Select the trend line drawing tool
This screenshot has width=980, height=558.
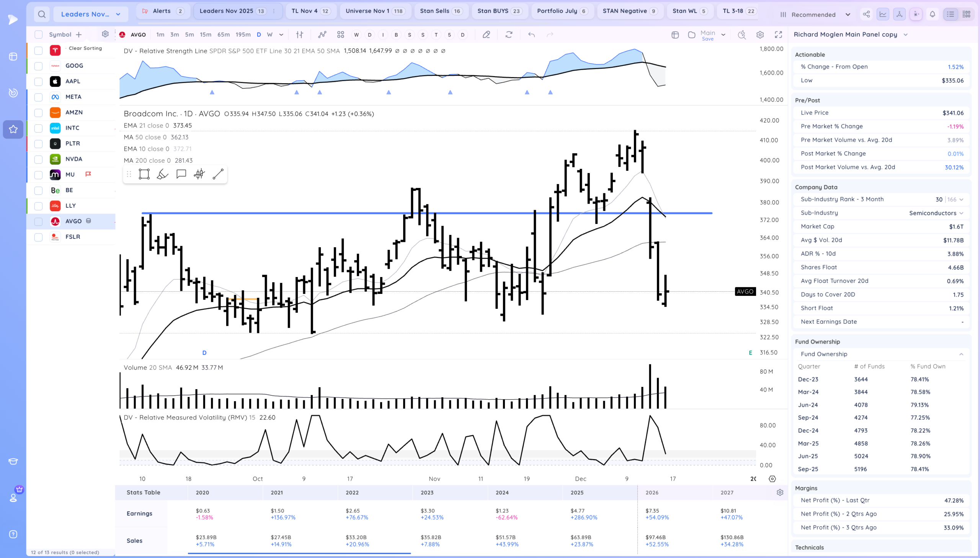[218, 174]
